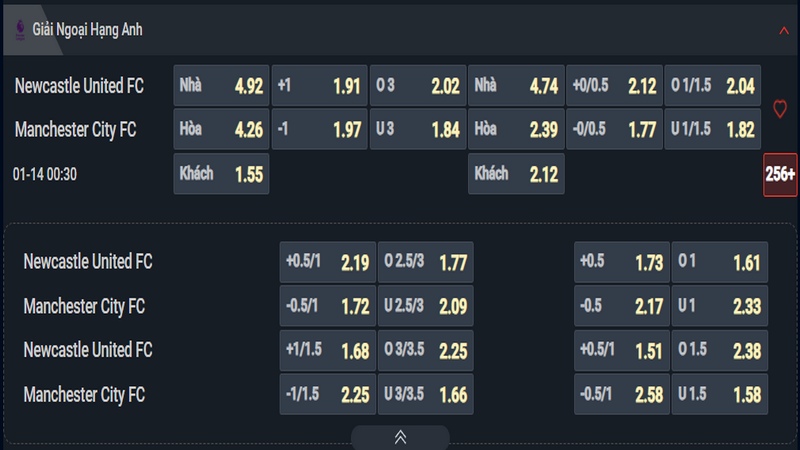Select first-half Khách odds 2.12
Viewport: 800px width, 450px height.
click(516, 173)
